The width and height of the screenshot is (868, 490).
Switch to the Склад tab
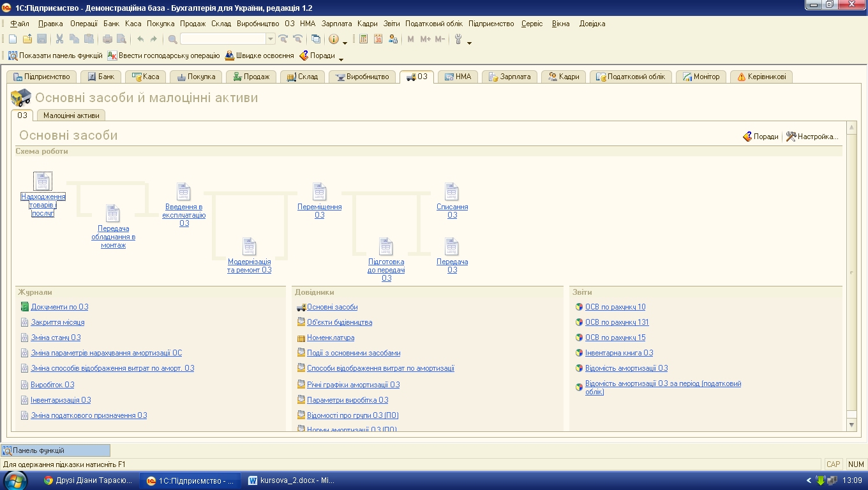click(303, 77)
